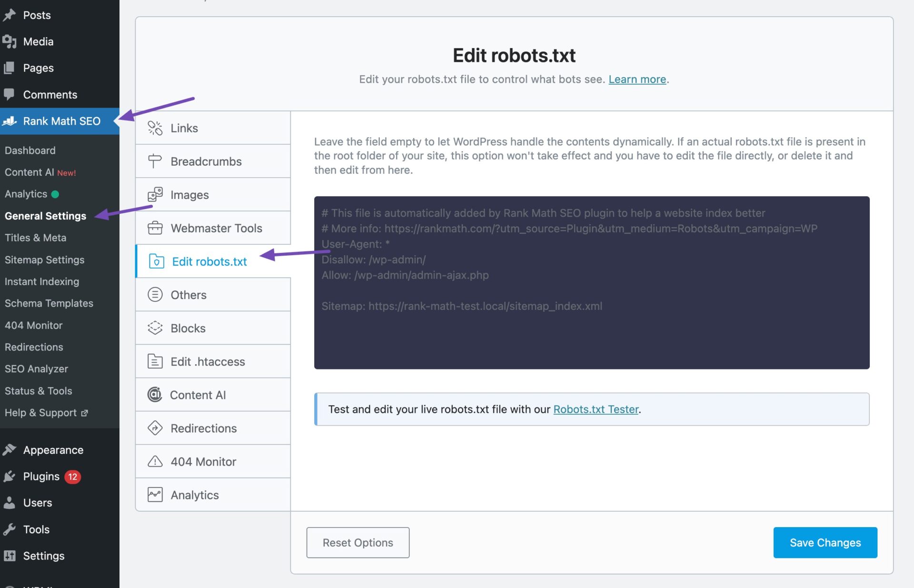Open the Robots.txt Tester link
914x588 pixels.
tap(595, 409)
